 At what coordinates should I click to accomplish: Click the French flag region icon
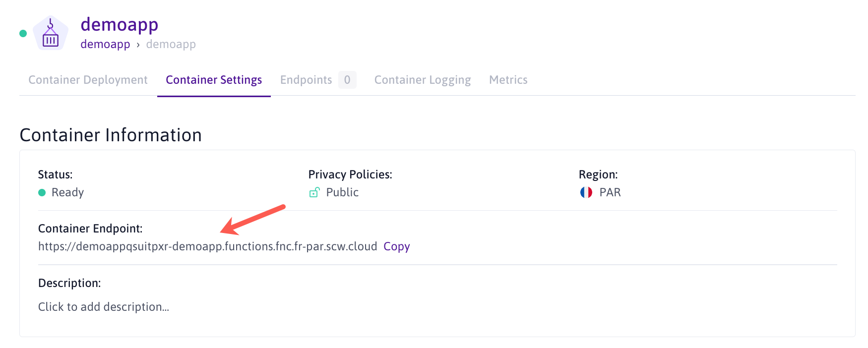(x=586, y=192)
